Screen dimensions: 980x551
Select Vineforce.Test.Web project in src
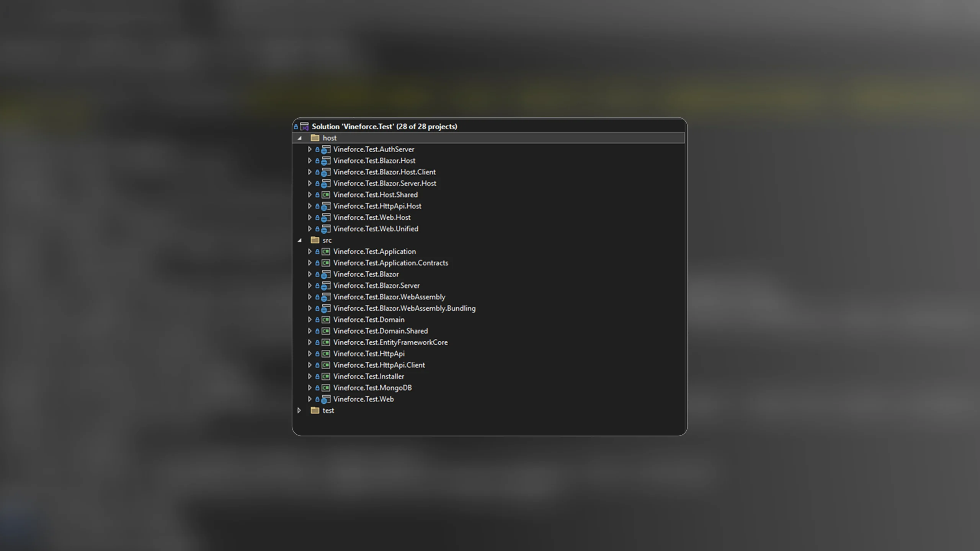(363, 399)
